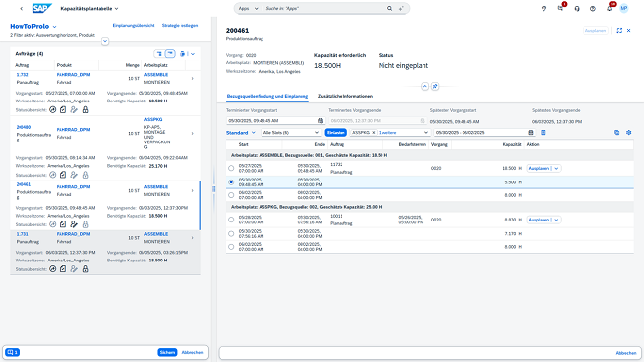Click Terminierter Vorgangsstart date field
The image size is (644, 362).
(275, 121)
